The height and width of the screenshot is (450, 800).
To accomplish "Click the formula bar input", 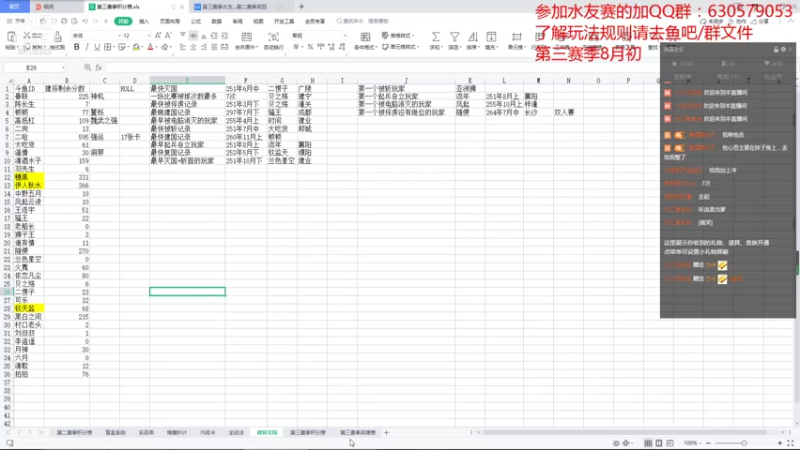I will 382,67.
